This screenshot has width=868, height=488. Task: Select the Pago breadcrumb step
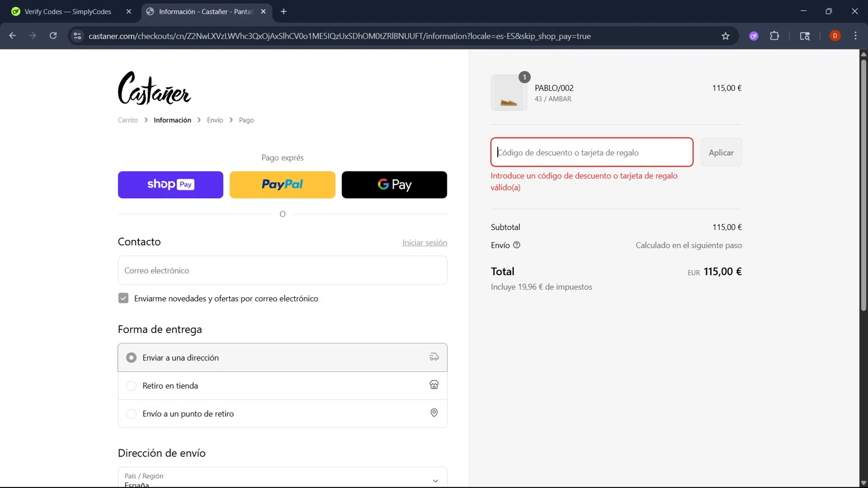(247, 120)
